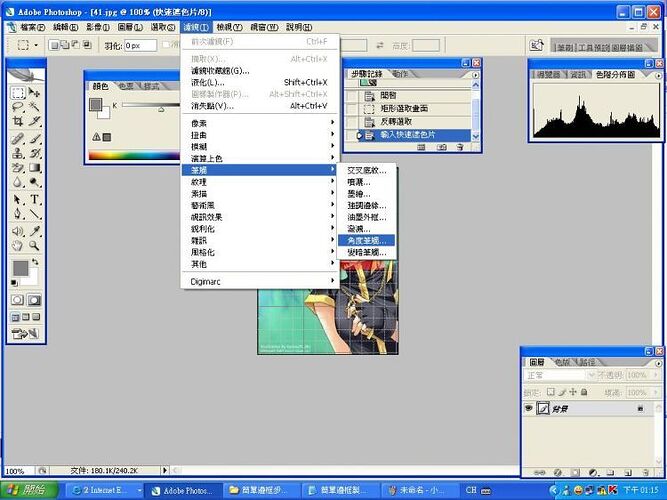The width and height of the screenshot is (667, 500).
Task: Click the delete state trash button in History panel
Action: coord(459,147)
